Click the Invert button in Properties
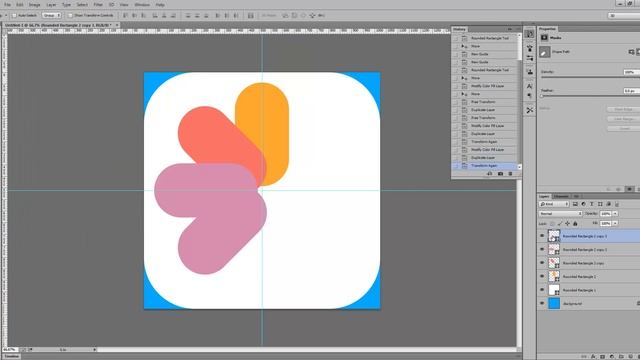Screen dimensions: 640x360 point(623,128)
